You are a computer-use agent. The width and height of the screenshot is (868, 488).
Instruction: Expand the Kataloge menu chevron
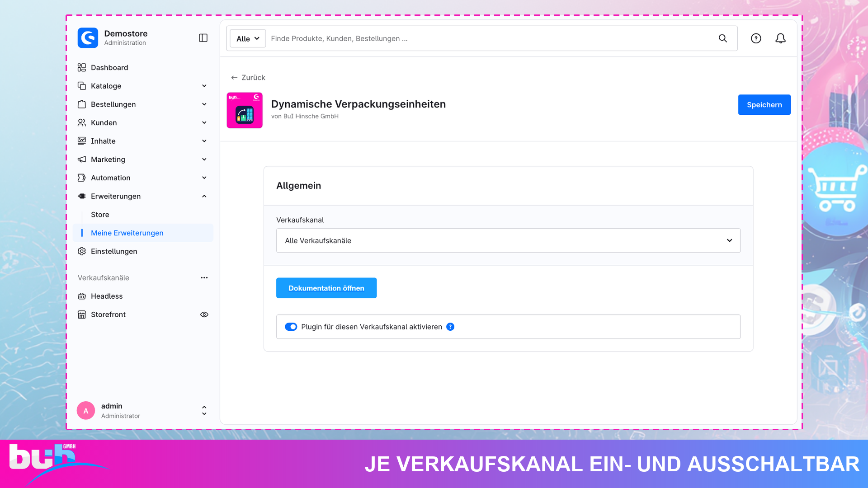click(204, 86)
